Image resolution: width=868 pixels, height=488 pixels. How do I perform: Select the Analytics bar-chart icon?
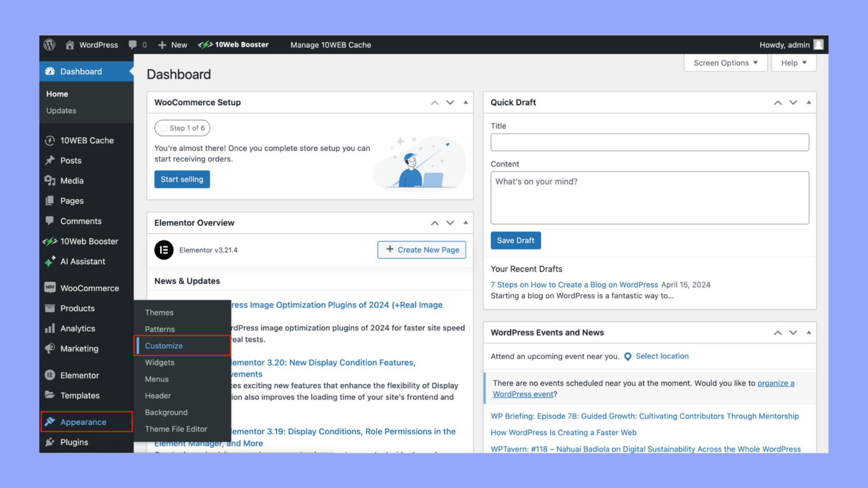(x=50, y=328)
